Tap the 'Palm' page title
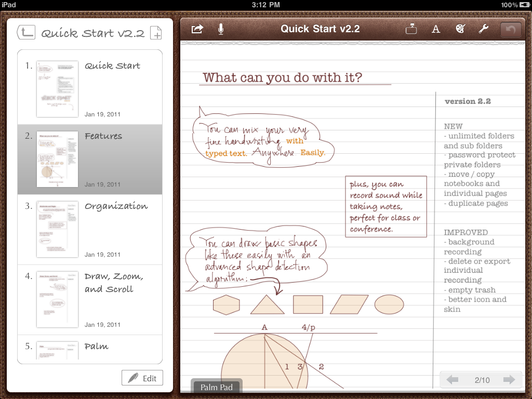The height and width of the screenshot is (399, 532). pyautogui.click(x=96, y=347)
